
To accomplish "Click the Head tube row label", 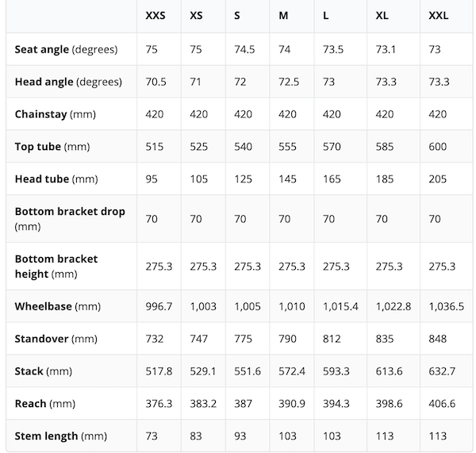I will point(56,179).
